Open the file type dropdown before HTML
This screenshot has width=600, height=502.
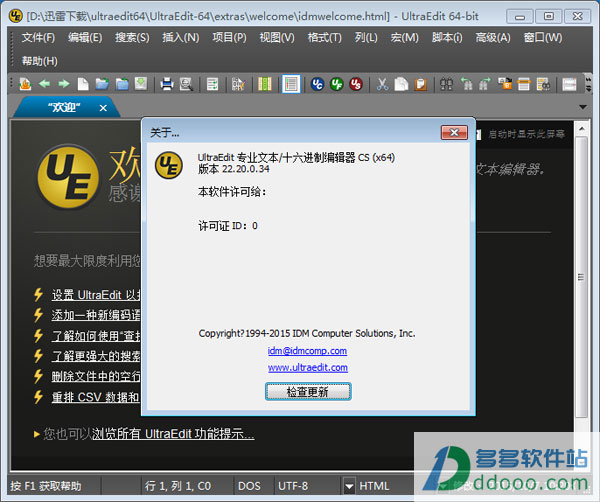349,486
